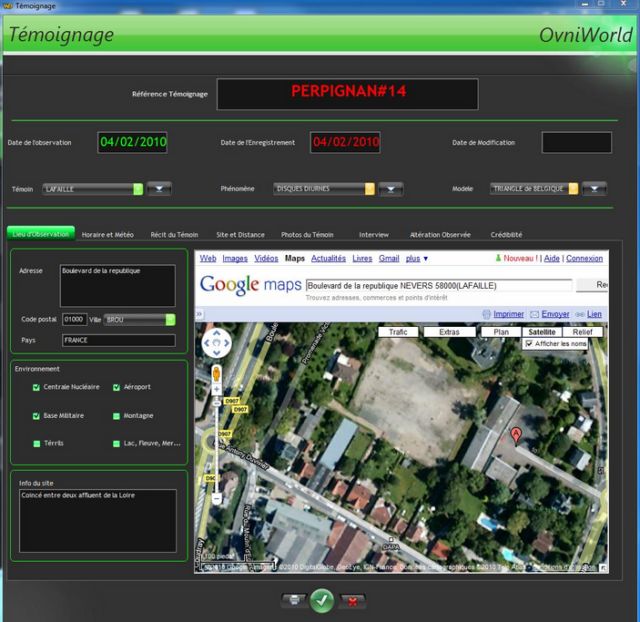Image resolution: width=640 pixels, height=622 pixels.
Task: Open the Google Vidéos link
Action: pyautogui.click(x=266, y=258)
